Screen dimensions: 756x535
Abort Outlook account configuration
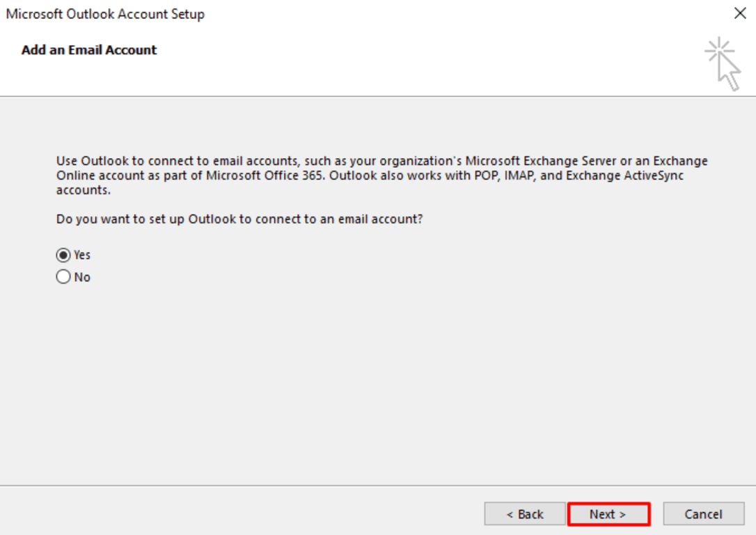click(x=703, y=513)
